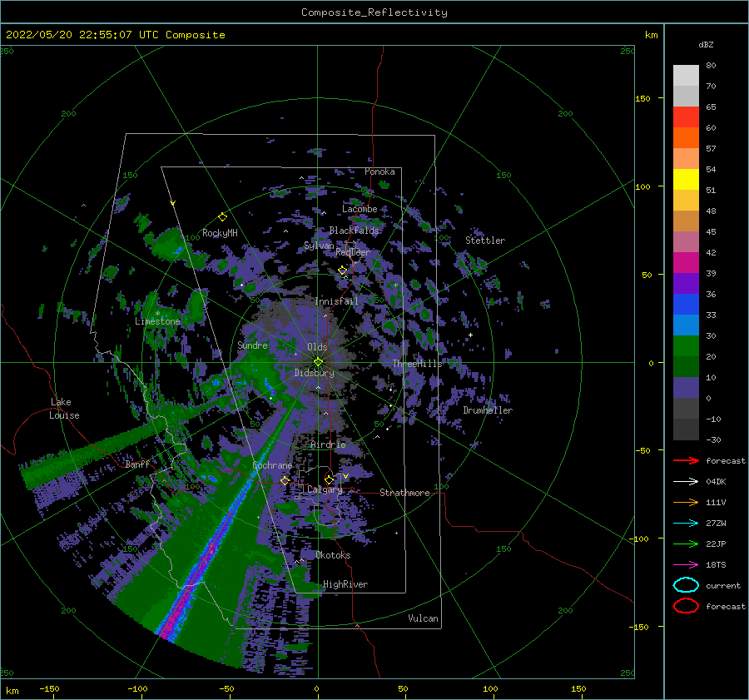749x700 pixels.
Task: Click the Stettler city label
Action: [x=485, y=241]
